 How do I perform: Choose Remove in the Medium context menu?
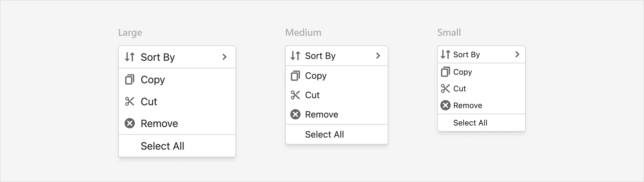click(x=321, y=114)
